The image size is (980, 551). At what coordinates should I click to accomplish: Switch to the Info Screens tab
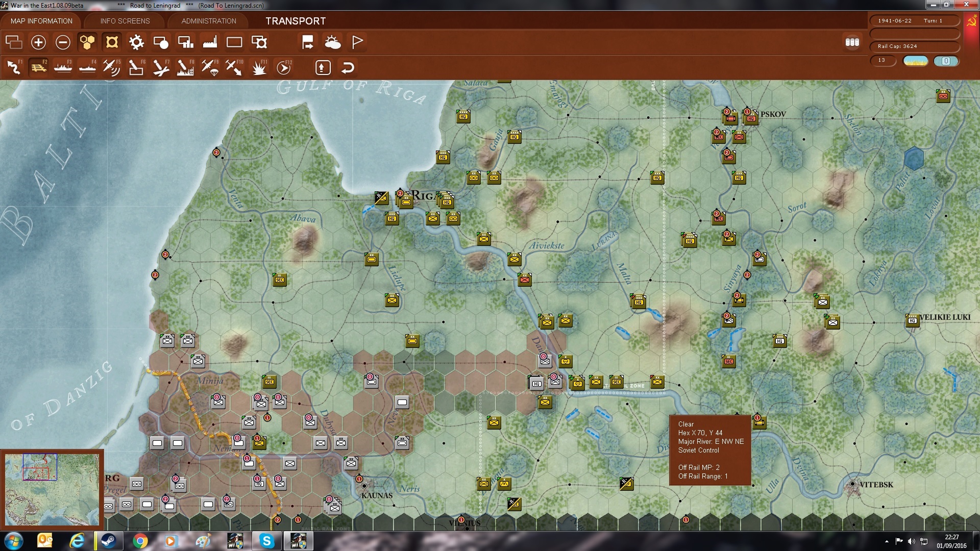[x=125, y=21]
